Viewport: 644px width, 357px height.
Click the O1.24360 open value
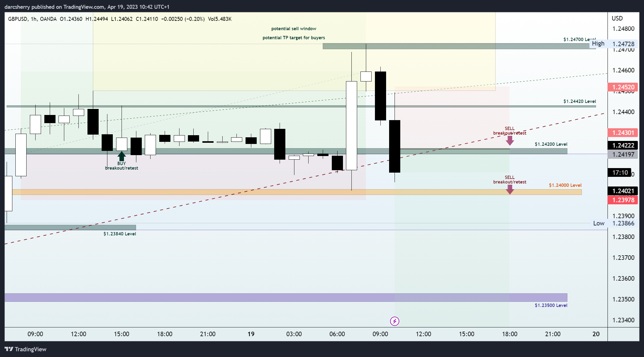pos(71,19)
